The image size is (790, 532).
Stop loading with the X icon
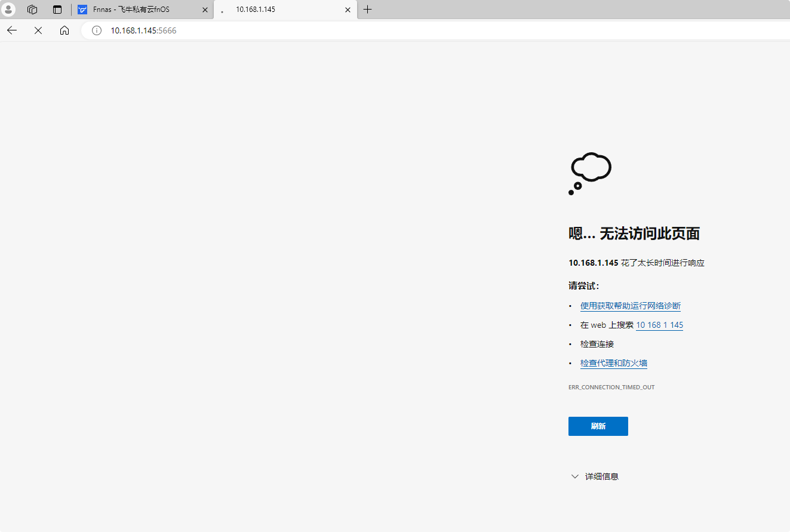pos(38,30)
